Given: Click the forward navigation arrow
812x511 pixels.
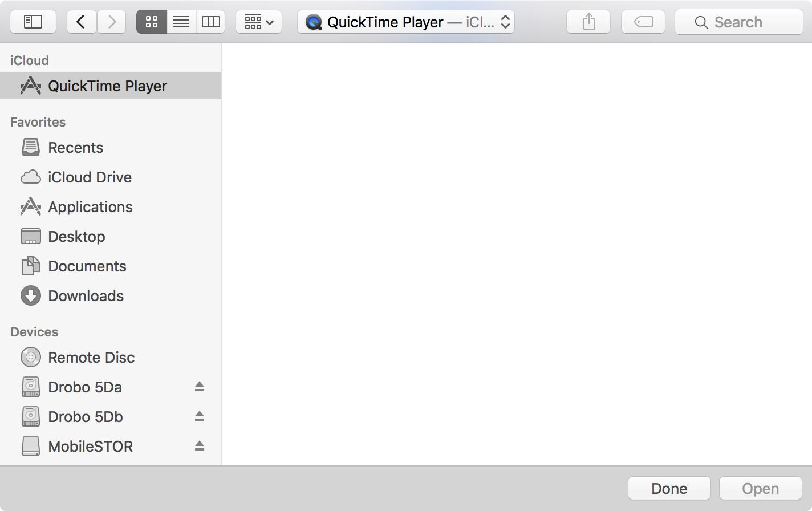Looking at the screenshot, I should point(111,22).
